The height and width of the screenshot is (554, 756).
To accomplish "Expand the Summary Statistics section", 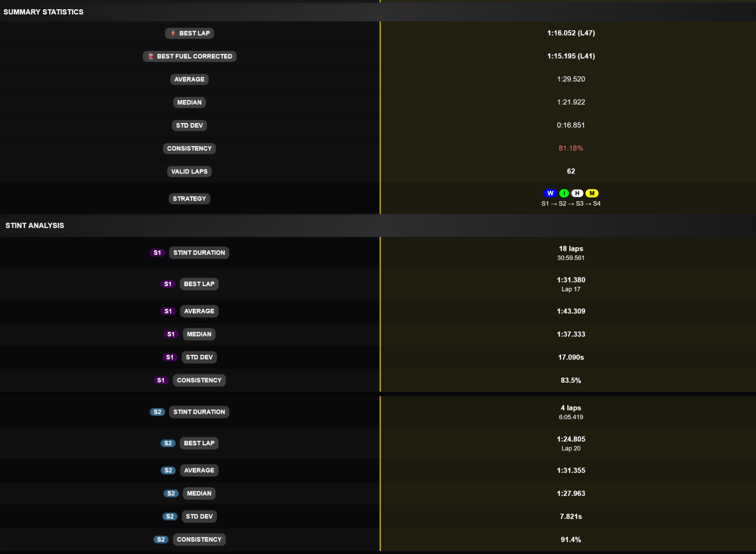I will pyautogui.click(x=44, y=12).
